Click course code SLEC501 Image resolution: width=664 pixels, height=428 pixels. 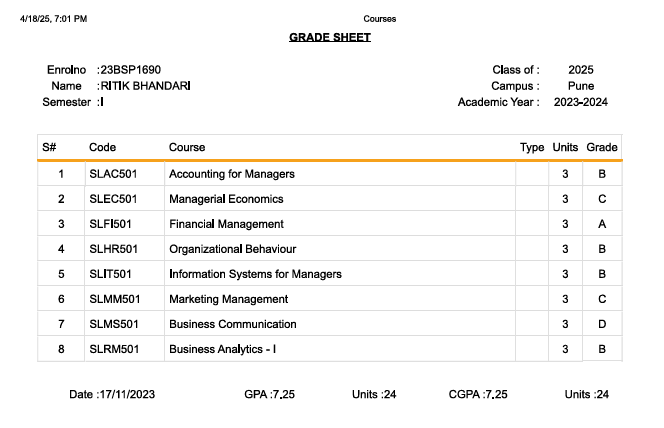click(x=113, y=199)
